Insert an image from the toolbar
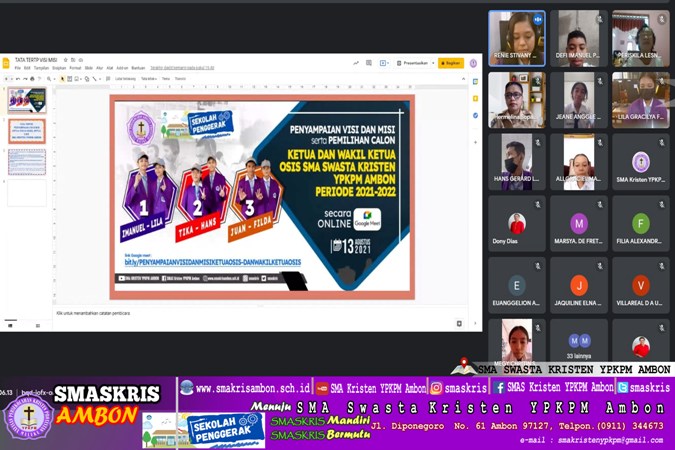Viewport: 675px width, 450px height. [x=76, y=79]
